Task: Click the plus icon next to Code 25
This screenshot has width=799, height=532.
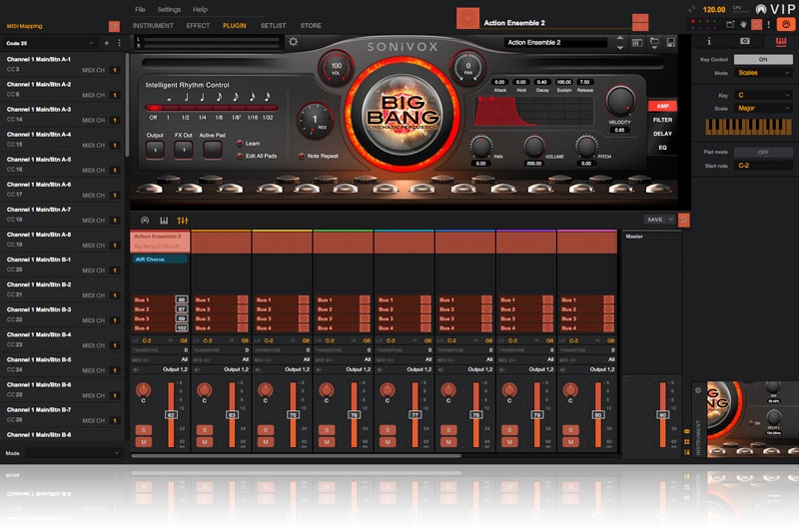Action: pos(106,43)
